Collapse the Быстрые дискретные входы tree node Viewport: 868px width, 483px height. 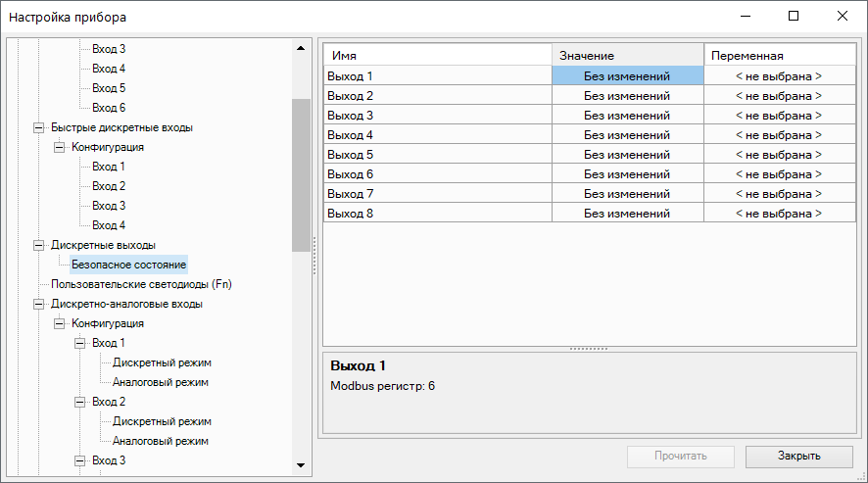pyautogui.click(x=39, y=127)
